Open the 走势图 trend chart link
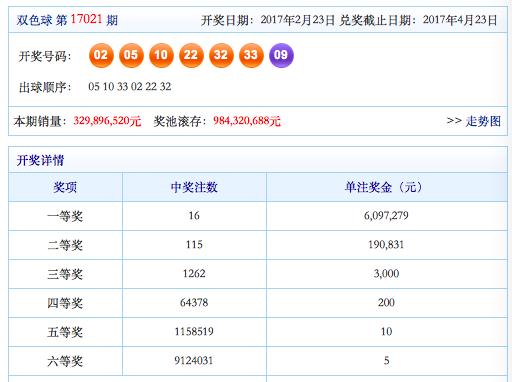The width and height of the screenshot is (512, 382). pyautogui.click(x=483, y=121)
